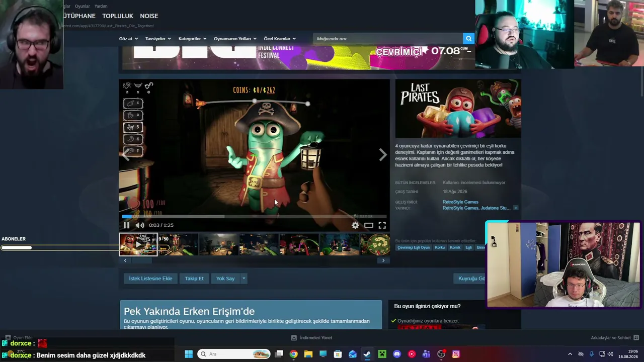Open the 'RetroStyle Games' developer link
This screenshot has height=362, width=644.
pyautogui.click(x=460, y=202)
